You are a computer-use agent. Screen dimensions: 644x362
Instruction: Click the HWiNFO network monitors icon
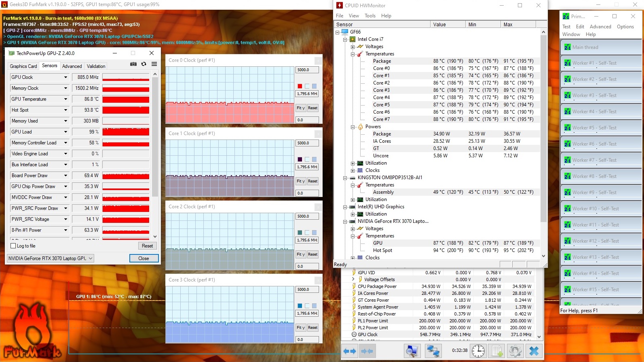click(x=433, y=351)
